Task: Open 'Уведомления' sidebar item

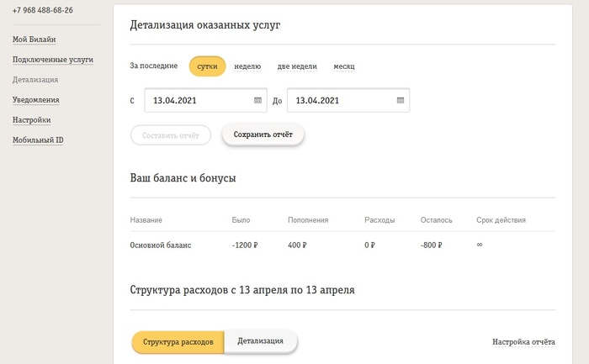Action: [x=35, y=100]
